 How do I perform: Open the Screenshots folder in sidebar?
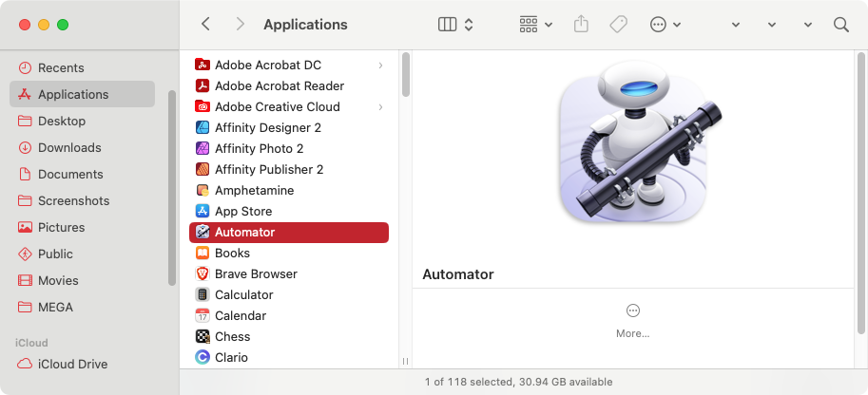(x=82, y=200)
